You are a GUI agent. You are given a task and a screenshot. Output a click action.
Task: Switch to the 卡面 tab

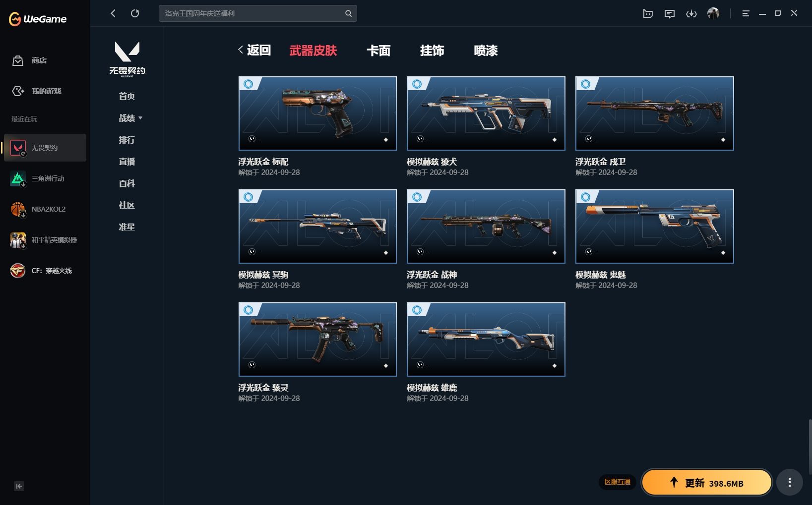[x=378, y=51]
